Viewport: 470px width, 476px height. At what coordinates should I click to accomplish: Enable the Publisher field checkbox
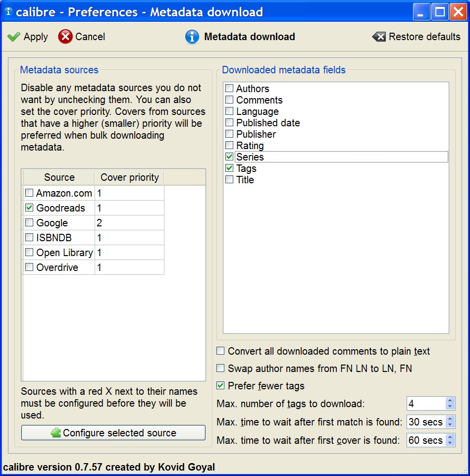(229, 134)
